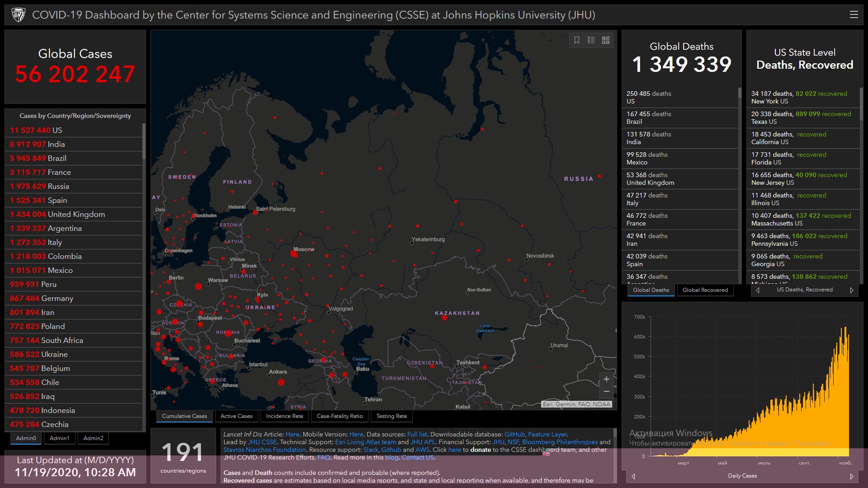Image resolution: width=868 pixels, height=488 pixels.
Task: Select India in the cases list
Action: pos(56,144)
